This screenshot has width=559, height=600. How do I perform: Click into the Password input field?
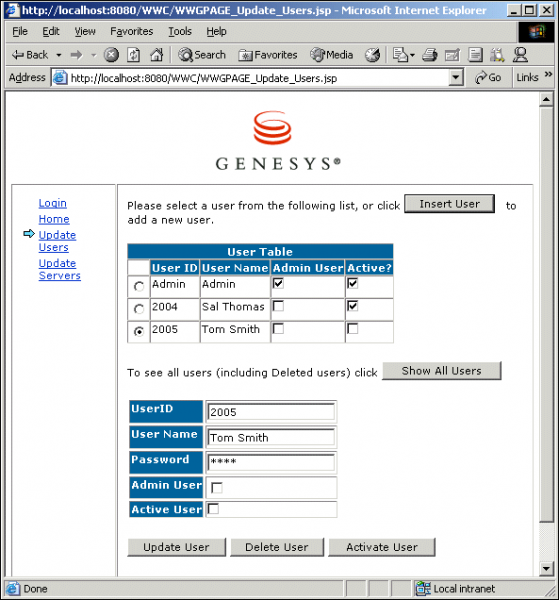pos(271,462)
